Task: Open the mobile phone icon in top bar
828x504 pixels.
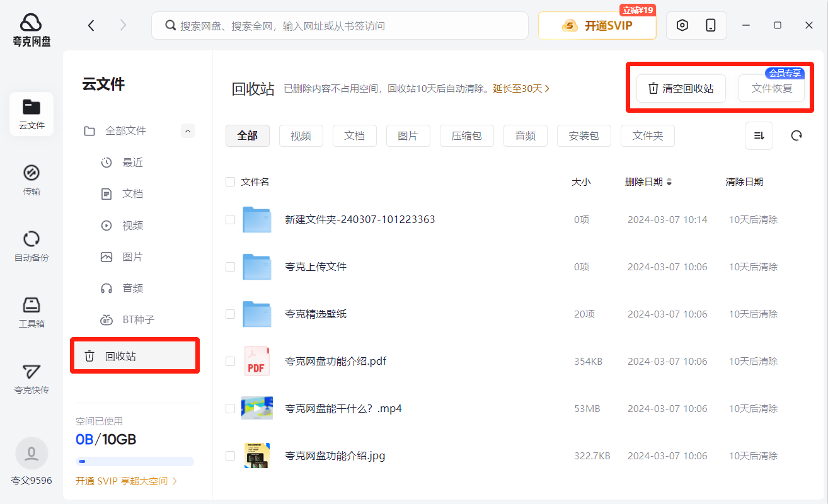Action: click(711, 25)
